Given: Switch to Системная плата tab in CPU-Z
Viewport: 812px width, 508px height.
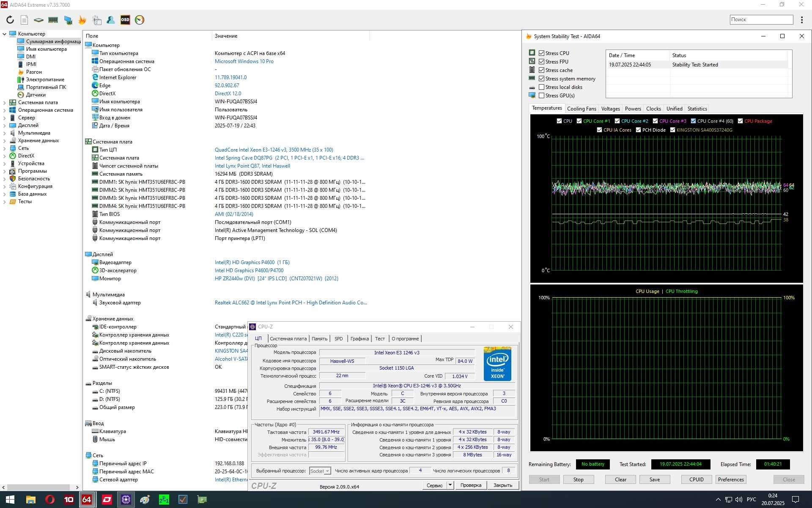Looking at the screenshot, I should (288, 339).
